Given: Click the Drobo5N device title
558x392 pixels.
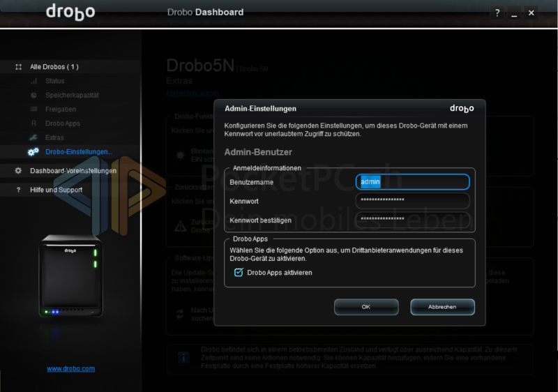Looking at the screenshot, I should pos(200,66).
